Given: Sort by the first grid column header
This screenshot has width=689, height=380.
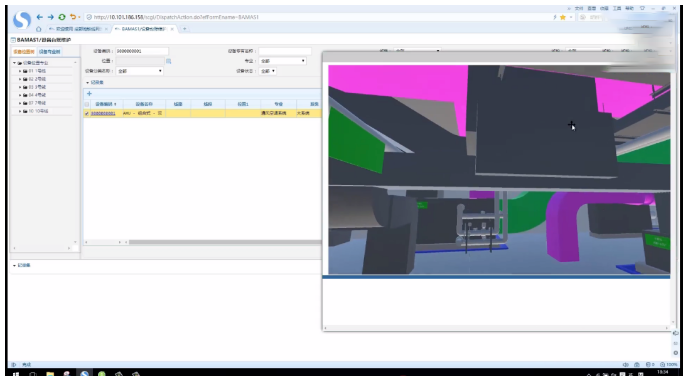Looking at the screenshot, I should pyautogui.click(x=106, y=105).
